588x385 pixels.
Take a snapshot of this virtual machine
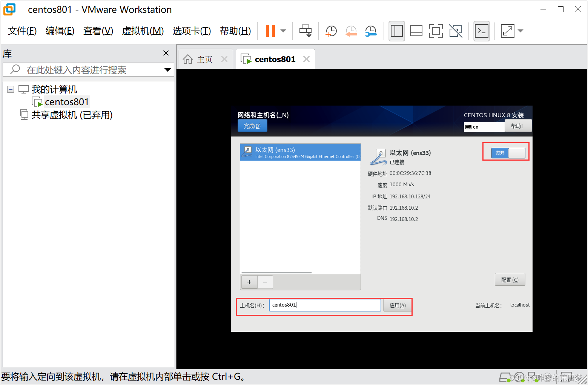(331, 31)
